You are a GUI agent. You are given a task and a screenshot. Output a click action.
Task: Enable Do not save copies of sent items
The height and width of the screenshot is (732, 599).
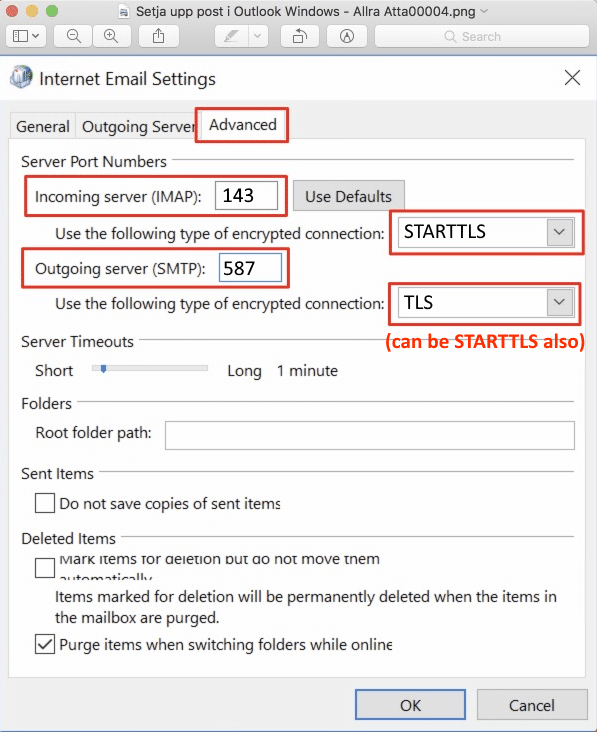[x=45, y=503]
